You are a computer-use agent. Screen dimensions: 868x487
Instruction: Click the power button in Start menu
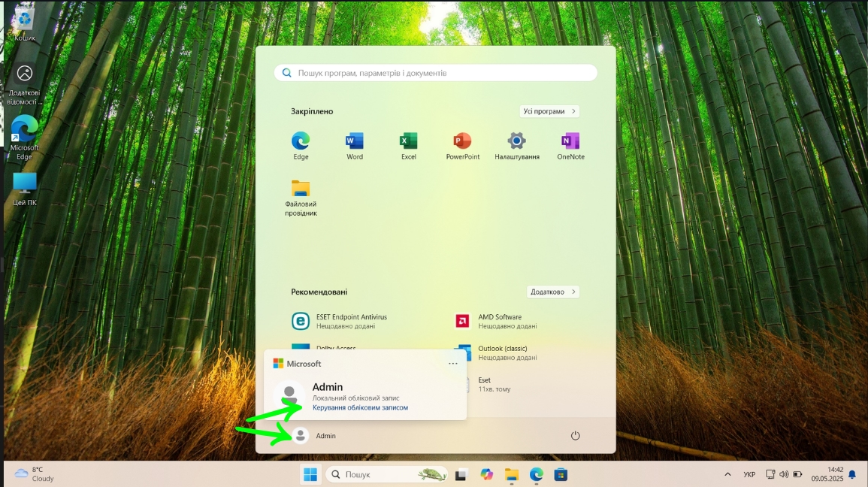point(575,436)
